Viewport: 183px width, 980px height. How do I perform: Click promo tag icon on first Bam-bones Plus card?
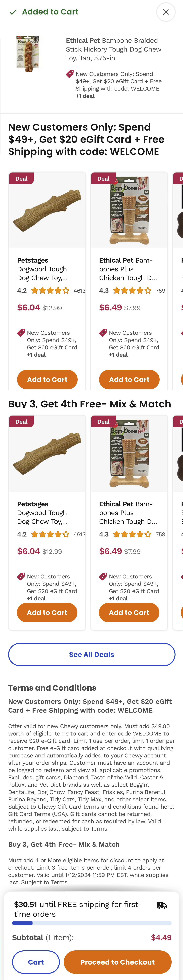103,333
